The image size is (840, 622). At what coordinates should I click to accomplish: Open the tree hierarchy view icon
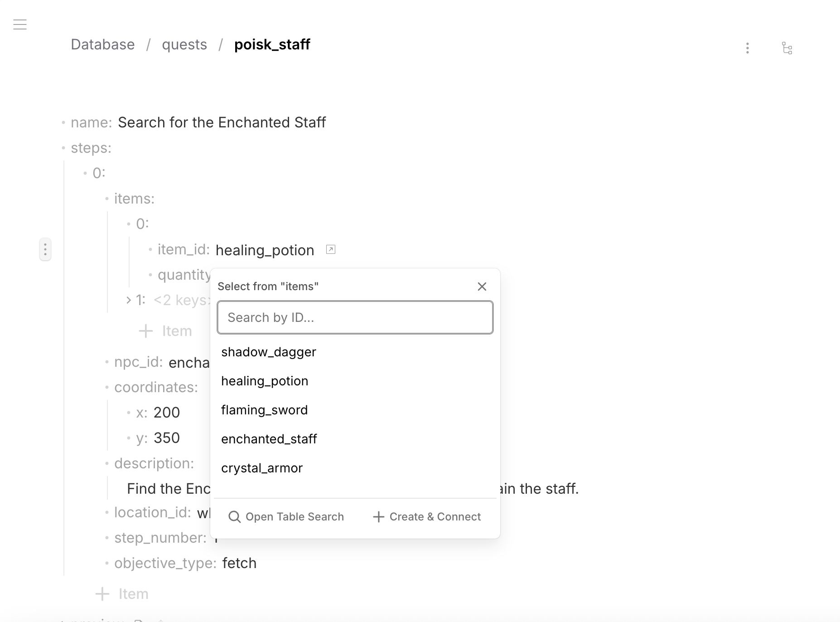[x=787, y=48]
